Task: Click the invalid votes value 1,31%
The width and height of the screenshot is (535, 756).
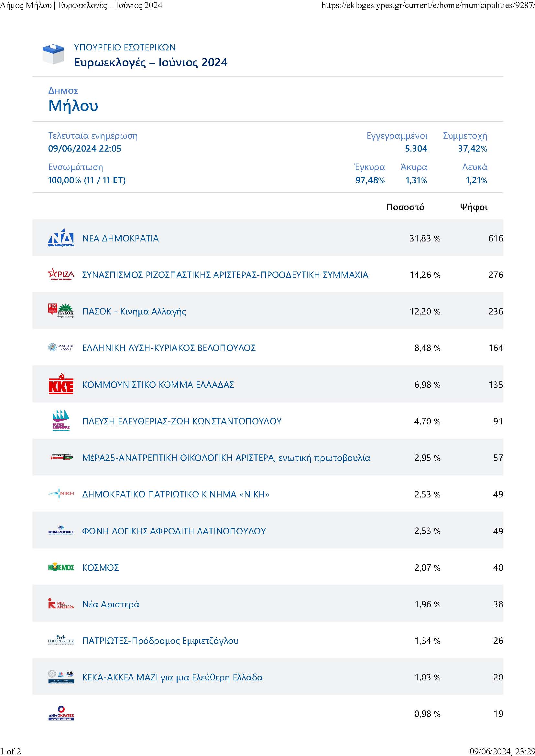Action: [416, 180]
